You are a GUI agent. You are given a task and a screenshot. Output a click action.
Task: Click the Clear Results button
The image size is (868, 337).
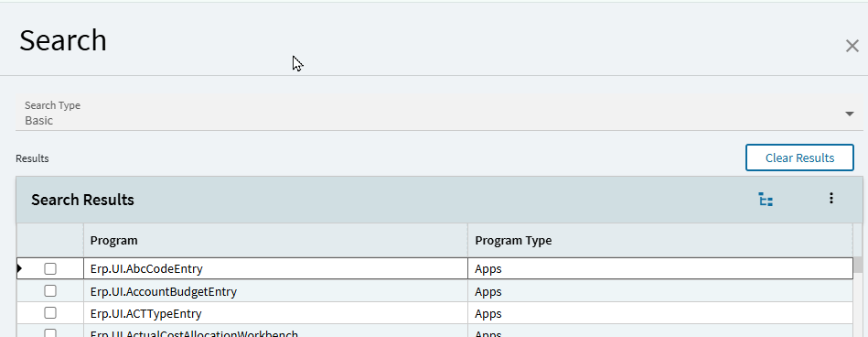pyautogui.click(x=799, y=158)
